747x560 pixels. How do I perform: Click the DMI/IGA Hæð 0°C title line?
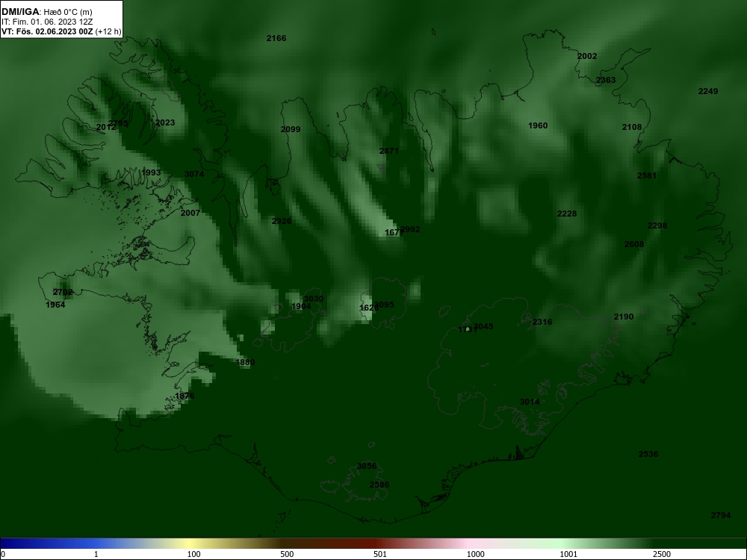click(46, 12)
